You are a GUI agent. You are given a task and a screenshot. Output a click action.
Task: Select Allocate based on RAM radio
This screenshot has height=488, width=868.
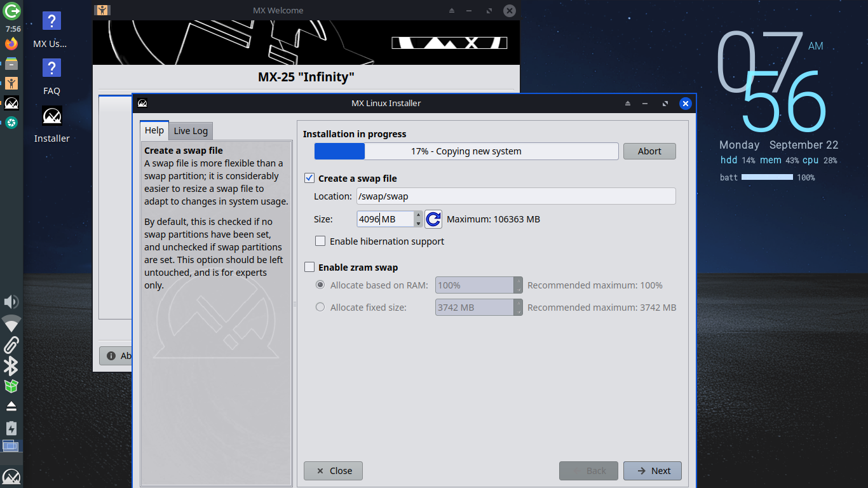[320, 285]
